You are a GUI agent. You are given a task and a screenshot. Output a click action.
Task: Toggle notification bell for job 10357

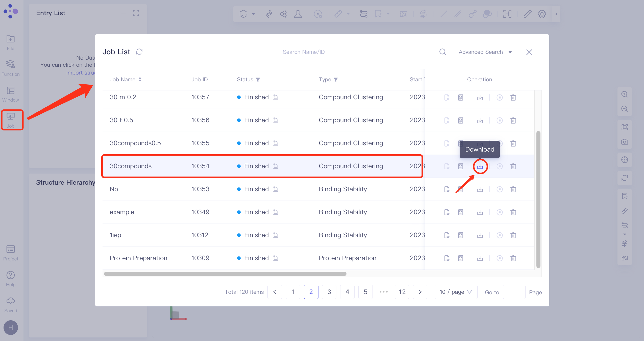pyautogui.click(x=276, y=97)
